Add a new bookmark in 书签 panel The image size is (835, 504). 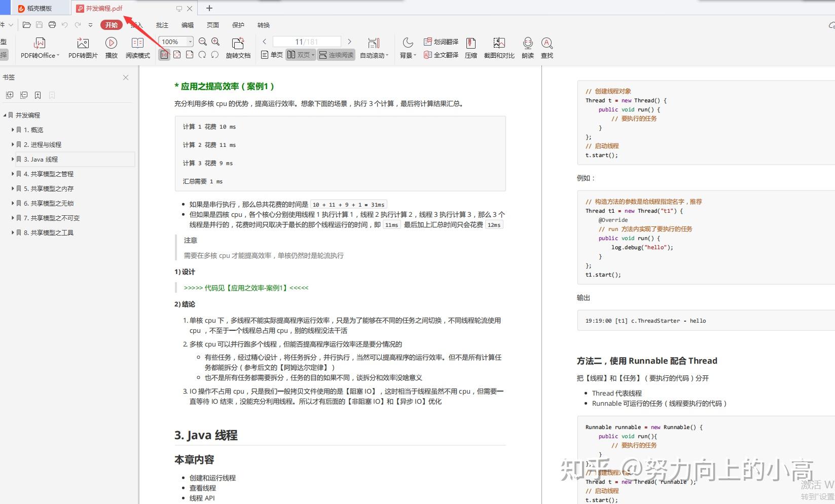pos(38,95)
